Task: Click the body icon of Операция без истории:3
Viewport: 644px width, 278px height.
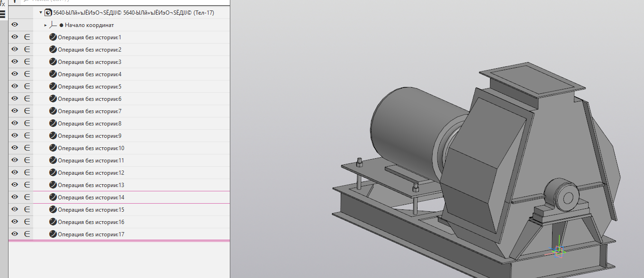Action: (53, 62)
